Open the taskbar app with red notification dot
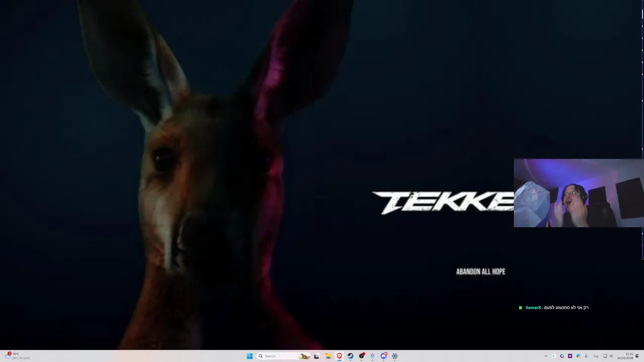 click(x=362, y=356)
